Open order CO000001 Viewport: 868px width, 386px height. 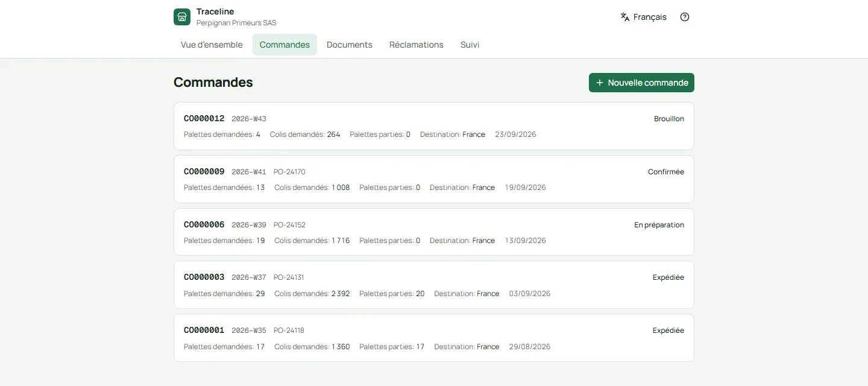(x=434, y=338)
